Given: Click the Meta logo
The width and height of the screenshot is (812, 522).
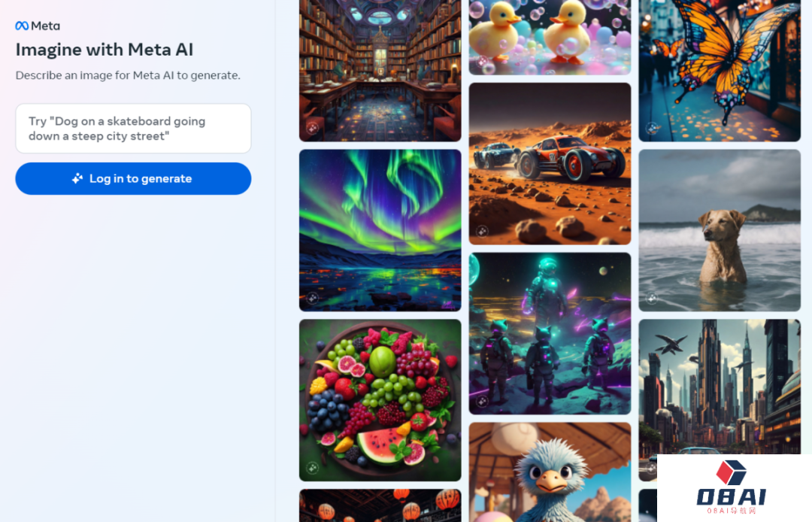Looking at the screenshot, I should click(38, 26).
